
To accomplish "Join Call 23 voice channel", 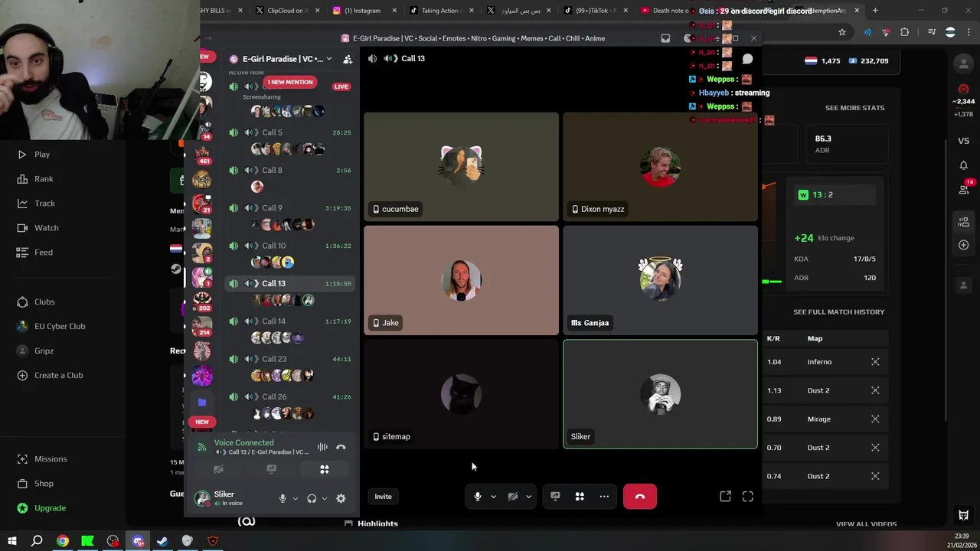I will click(289, 359).
